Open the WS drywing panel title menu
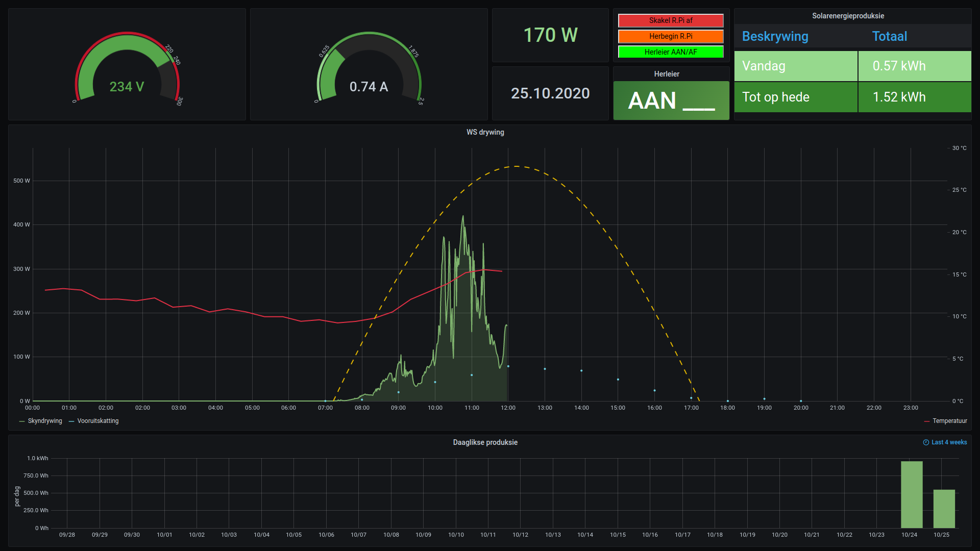 tap(485, 132)
